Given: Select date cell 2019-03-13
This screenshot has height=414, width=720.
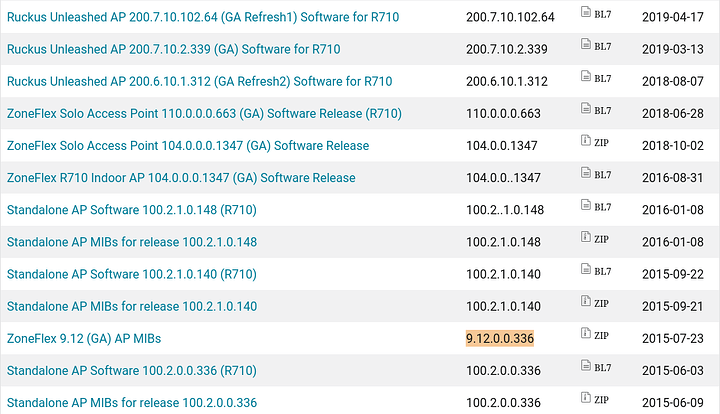Looking at the screenshot, I should (673, 49).
